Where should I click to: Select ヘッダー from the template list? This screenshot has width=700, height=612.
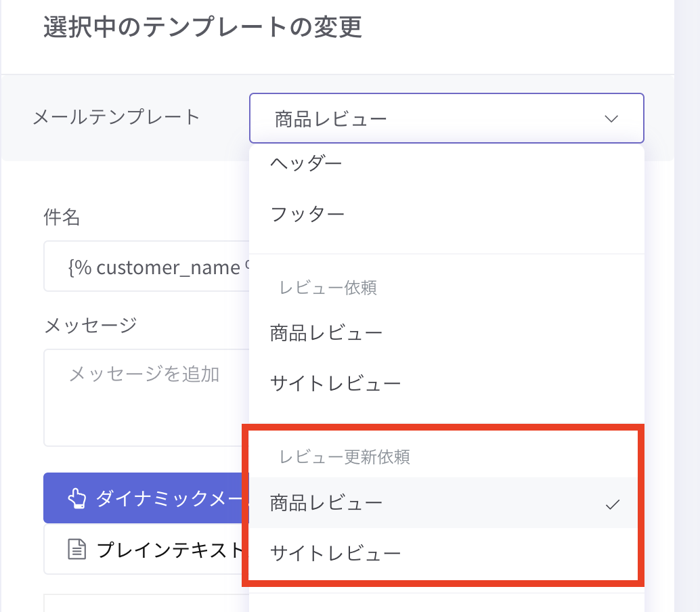click(x=307, y=163)
